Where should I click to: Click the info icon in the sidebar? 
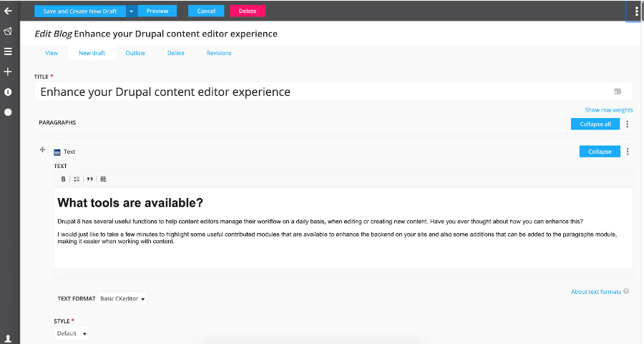pyautogui.click(x=8, y=92)
